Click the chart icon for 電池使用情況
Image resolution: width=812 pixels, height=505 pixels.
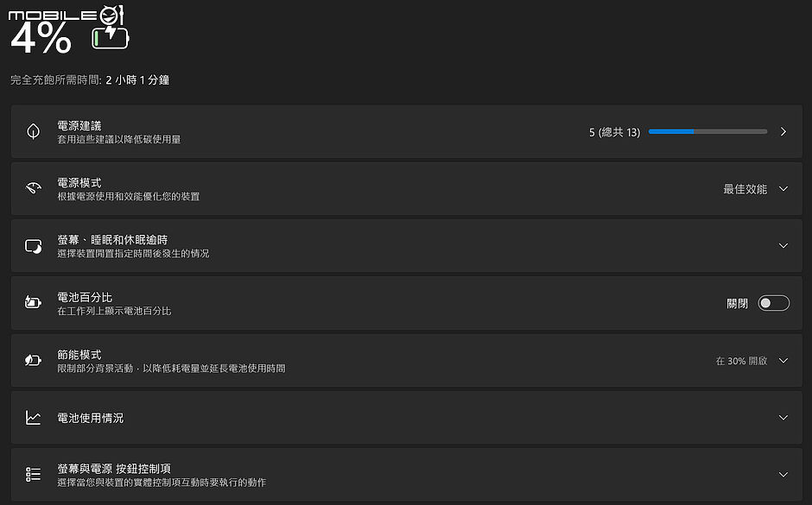pos(33,418)
